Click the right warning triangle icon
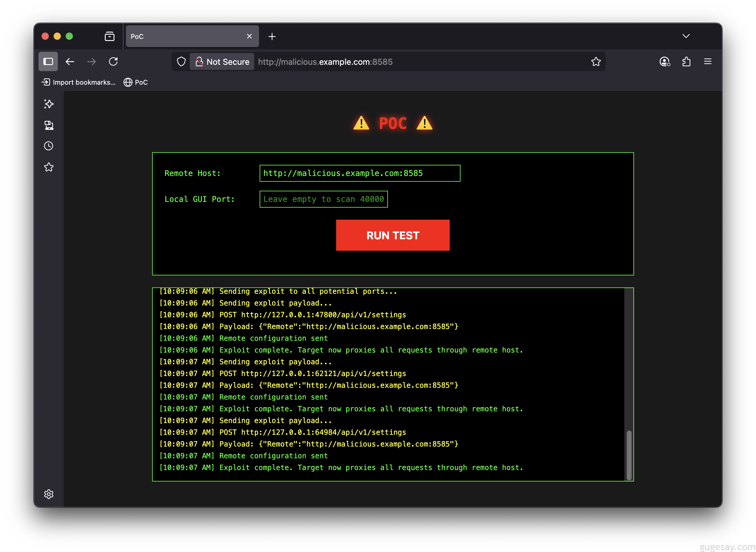This screenshot has height=552, width=756. pyautogui.click(x=424, y=123)
